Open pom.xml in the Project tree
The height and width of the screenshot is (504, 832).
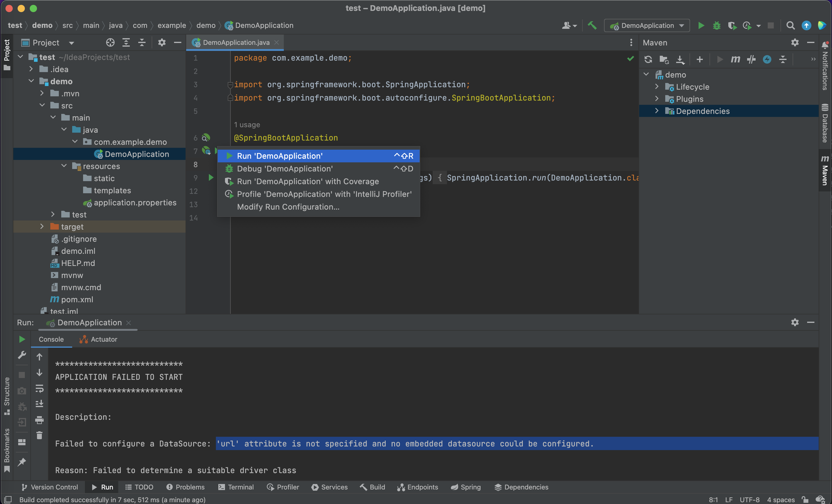click(x=77, y=300)
